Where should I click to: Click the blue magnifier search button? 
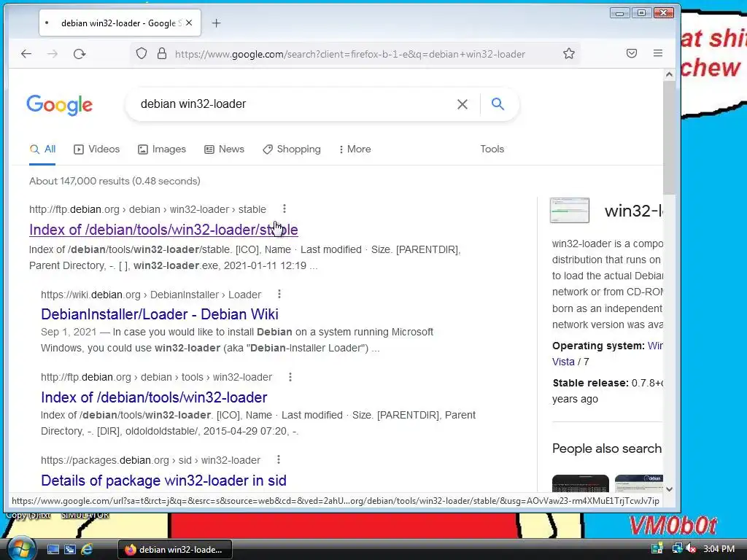click(498, 104)
